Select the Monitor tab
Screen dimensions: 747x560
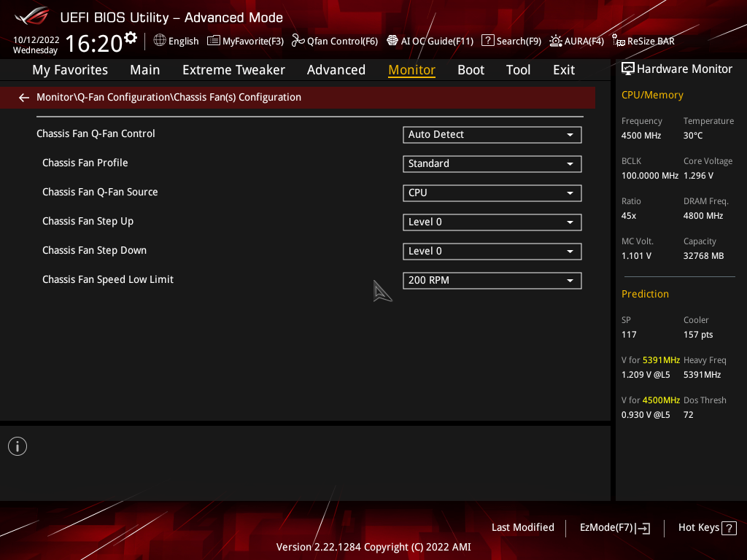(411, 70)
